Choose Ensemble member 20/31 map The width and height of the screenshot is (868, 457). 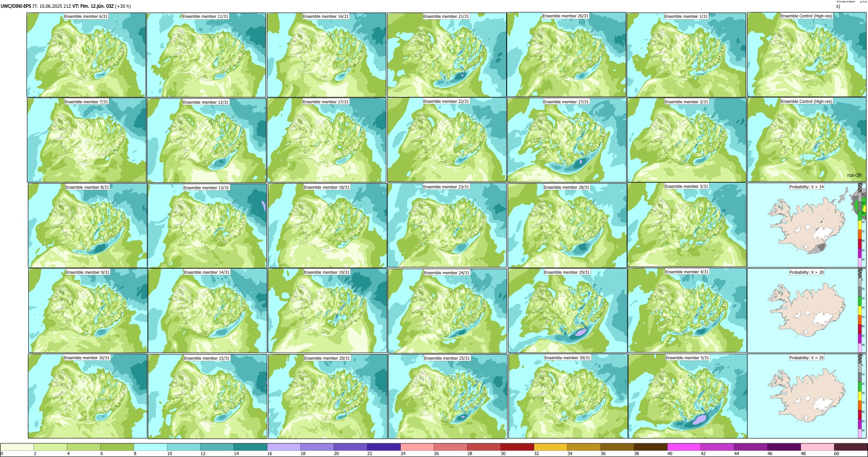tap(328, 397)
